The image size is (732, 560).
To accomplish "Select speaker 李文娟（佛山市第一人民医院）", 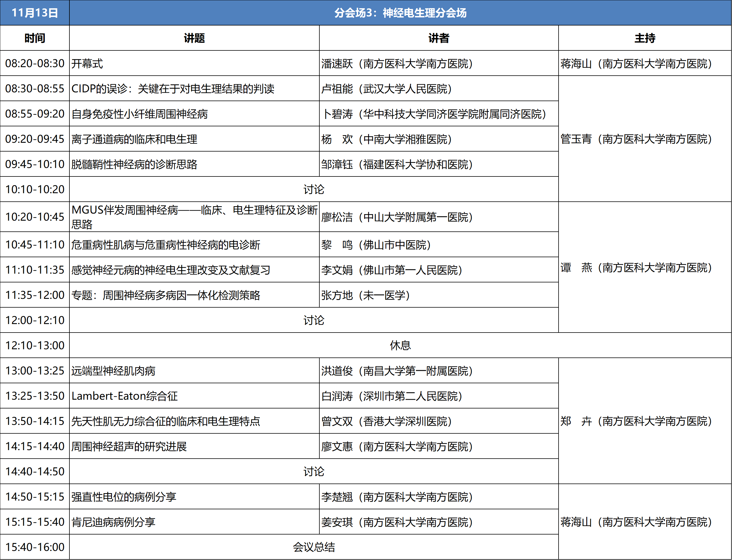I will [x=439, y=270].
